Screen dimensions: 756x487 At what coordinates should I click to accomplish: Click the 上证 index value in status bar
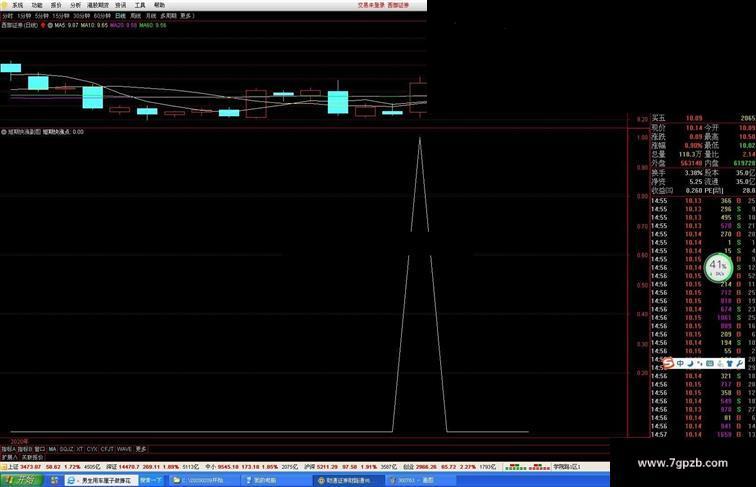[31, 467]
